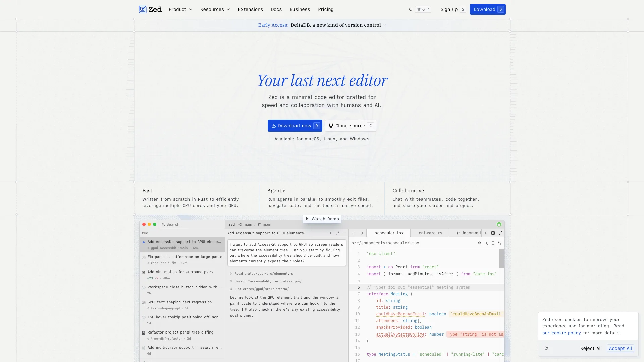Add a new tab with the plus icon
Image resolution: width=644 pixels, height=362 pixels.
[486, 233]
